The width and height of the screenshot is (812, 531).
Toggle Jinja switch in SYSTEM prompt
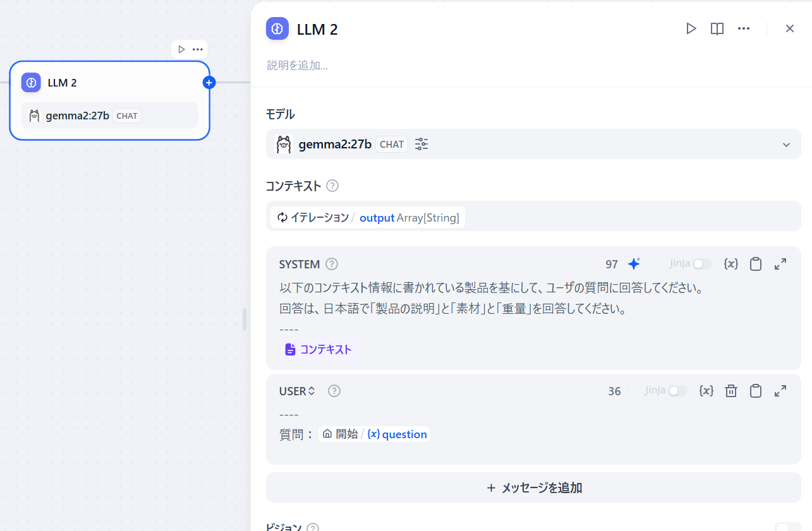pos(701,264)
